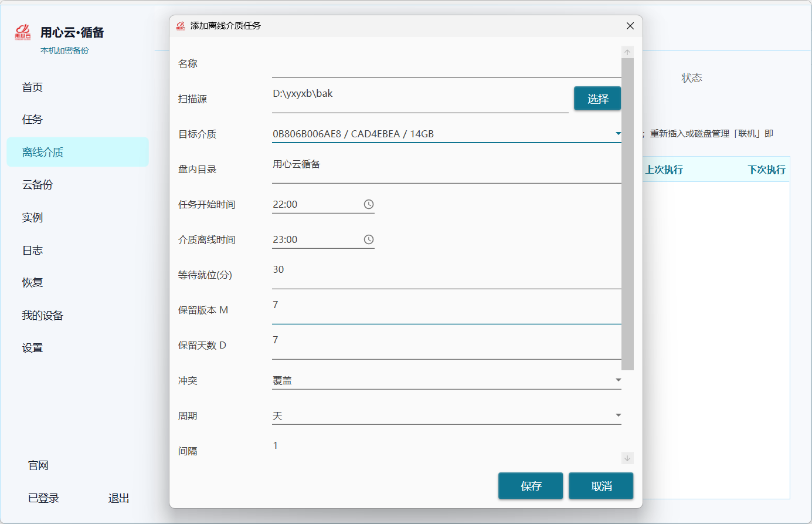Select 离线介质 in the sidebar
Screen dimensions: 812x524
(77, 152)
